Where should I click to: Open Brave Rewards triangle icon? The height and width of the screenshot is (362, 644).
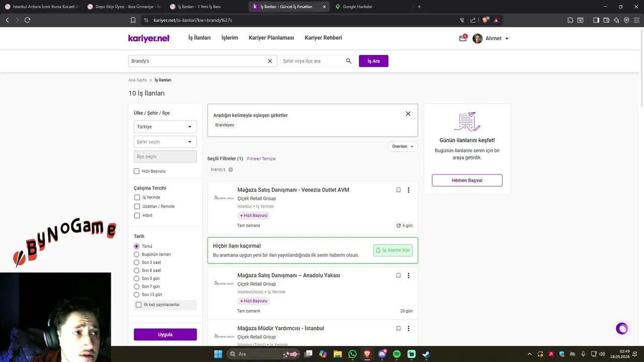tap(496, 20)
